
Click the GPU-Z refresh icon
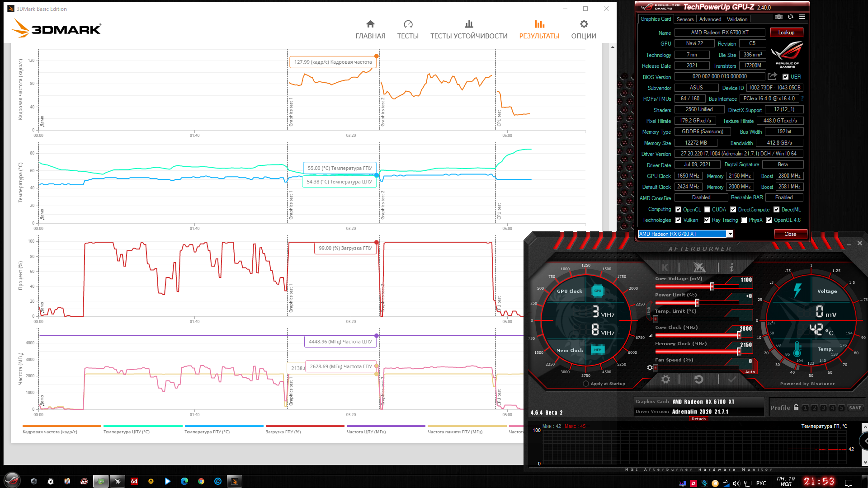point(790,17)
